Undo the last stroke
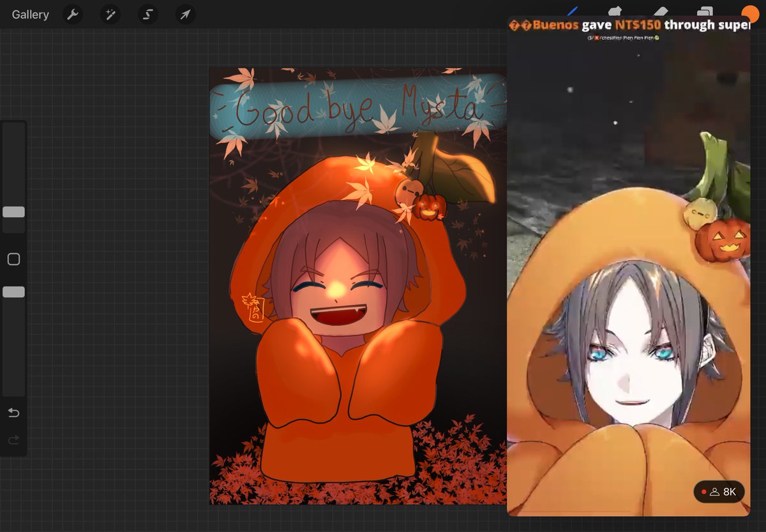Image resolution: width=766 pixels, height=532 pixels. click(13, 413)
